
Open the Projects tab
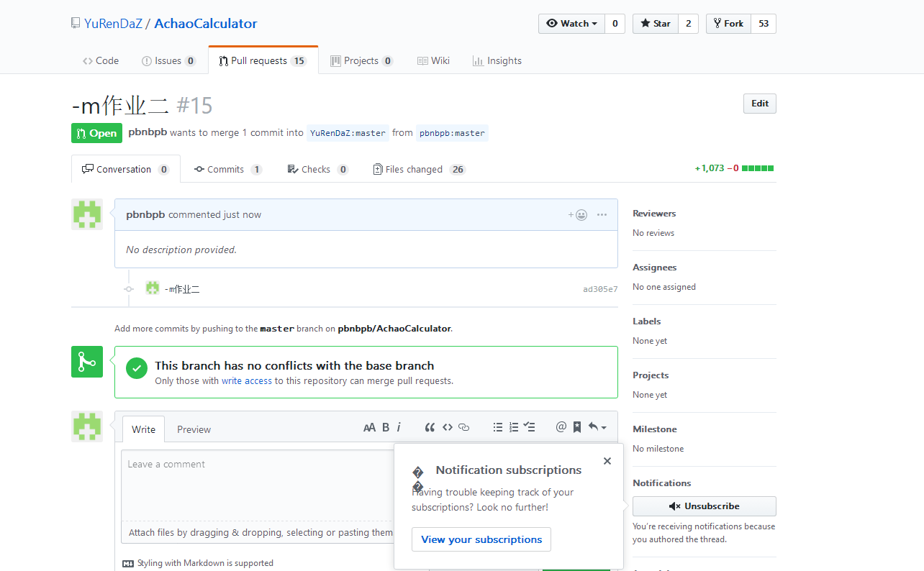[x=361, y=60]
